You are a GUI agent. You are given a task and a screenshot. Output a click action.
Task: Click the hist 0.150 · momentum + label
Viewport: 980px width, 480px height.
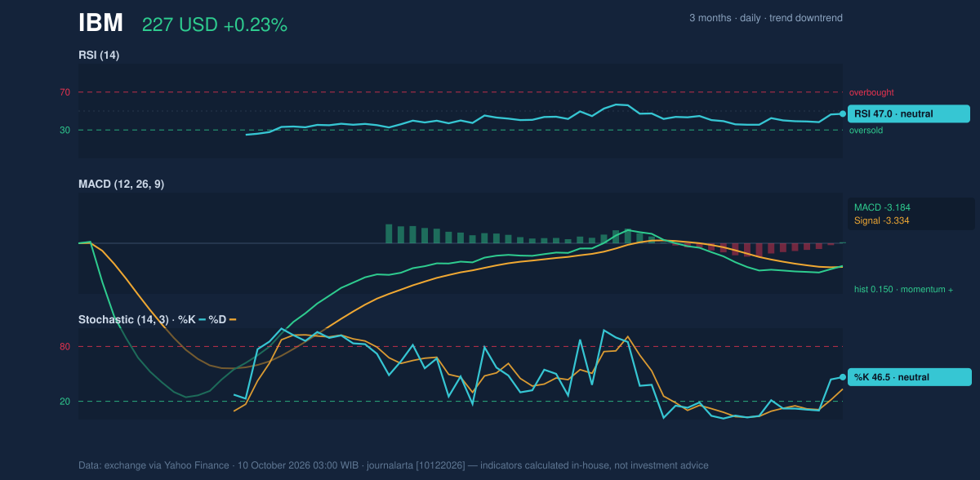904,289
